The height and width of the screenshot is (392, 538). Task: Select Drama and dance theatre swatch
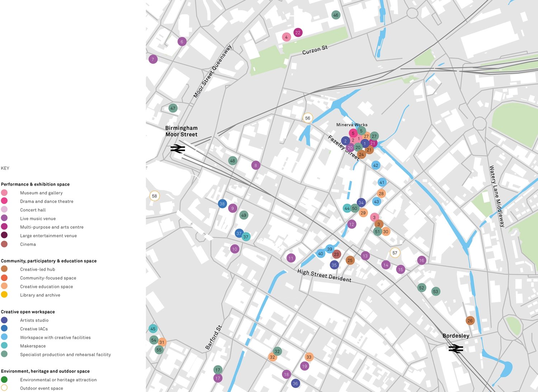click(x=4, y=201)
